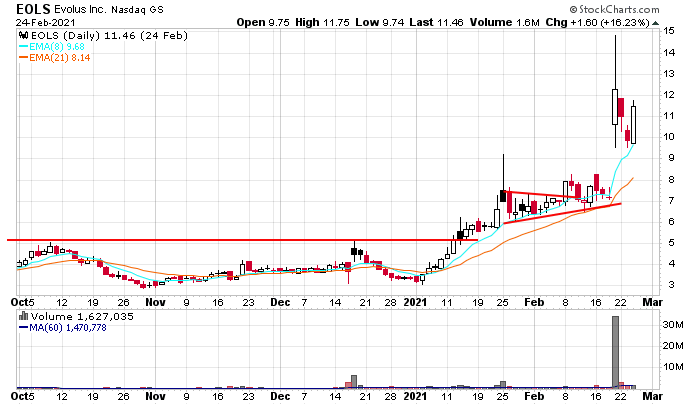Click the 3 label on the price axis
This screenshot has width=700, height=405.
coord(671,285)
